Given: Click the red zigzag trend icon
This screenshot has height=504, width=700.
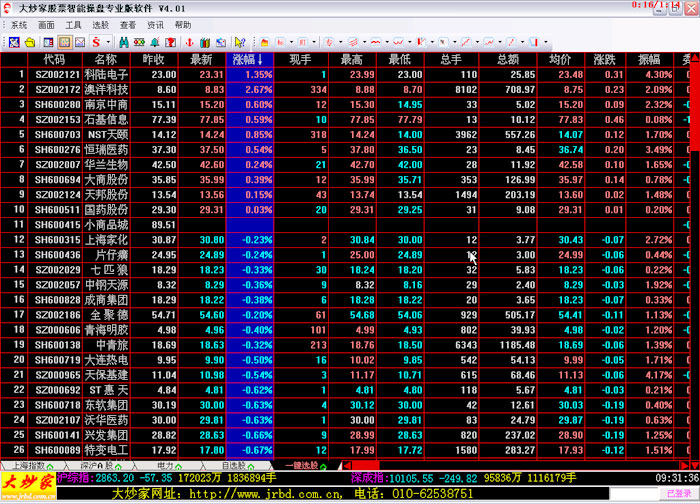Looking at the screenshot, I should coord(488,42).
